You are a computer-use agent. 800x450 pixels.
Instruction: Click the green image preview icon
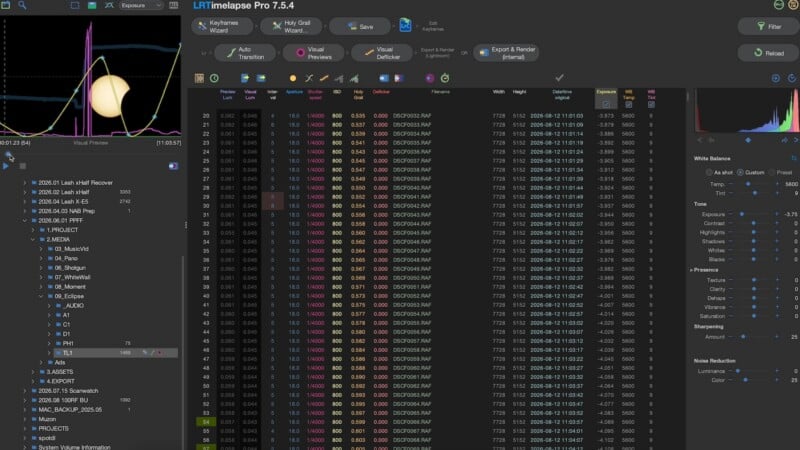tap(92, 5)
